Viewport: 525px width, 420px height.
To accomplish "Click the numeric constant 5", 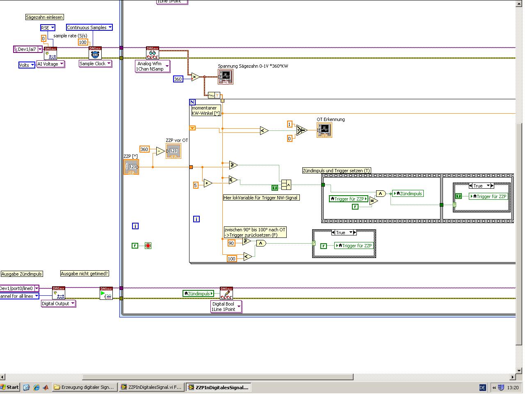I will [196, 185].
